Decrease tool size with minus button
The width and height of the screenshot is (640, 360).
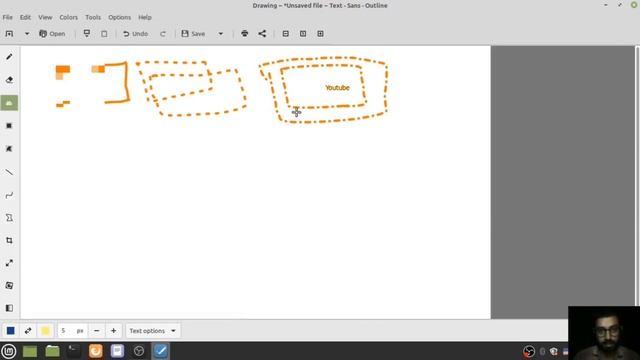(97, 331)
